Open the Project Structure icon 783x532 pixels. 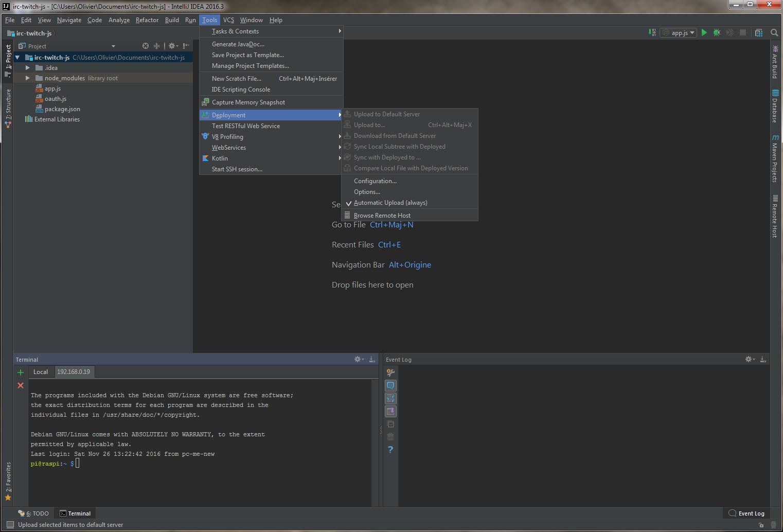pyautogui.click(x=759, y=32)
